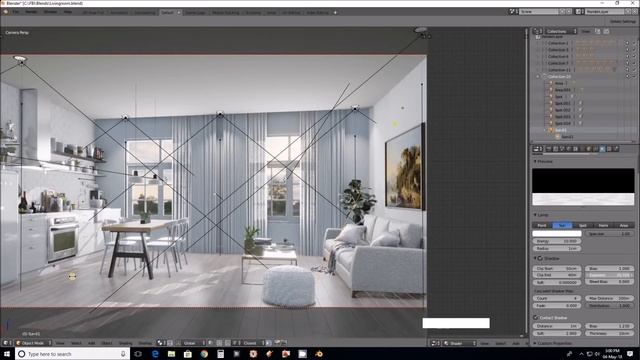Screen dimensions: 640x360
Task: Click the Sun.01 lamp data icon
Action: [x=558, y=137]
